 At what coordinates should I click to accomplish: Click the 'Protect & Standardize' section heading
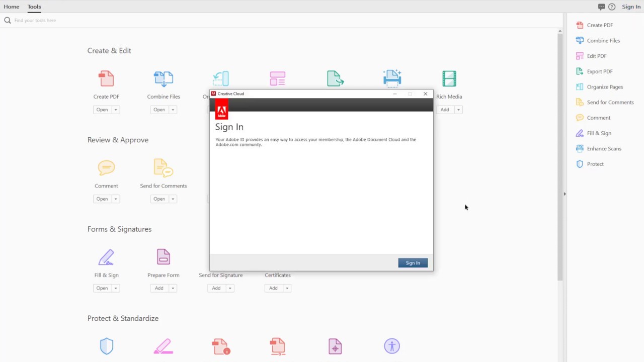(x=123, y=318)
